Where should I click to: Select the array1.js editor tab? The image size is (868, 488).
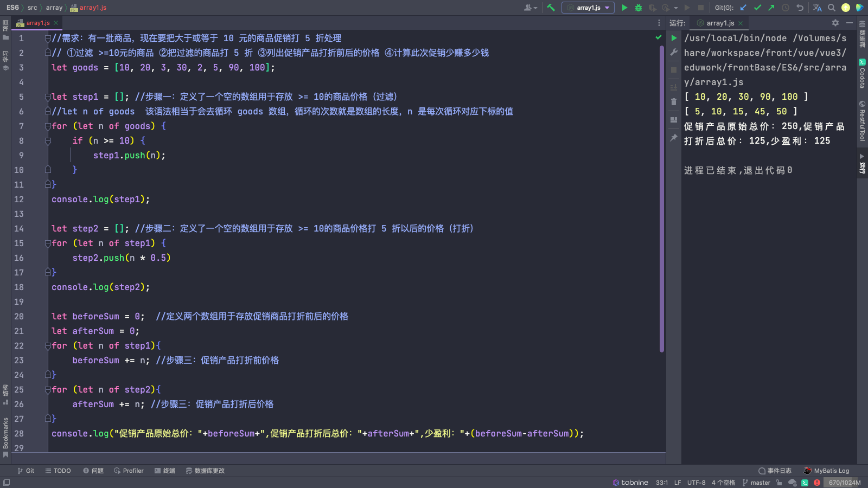(x=37, y=23)
